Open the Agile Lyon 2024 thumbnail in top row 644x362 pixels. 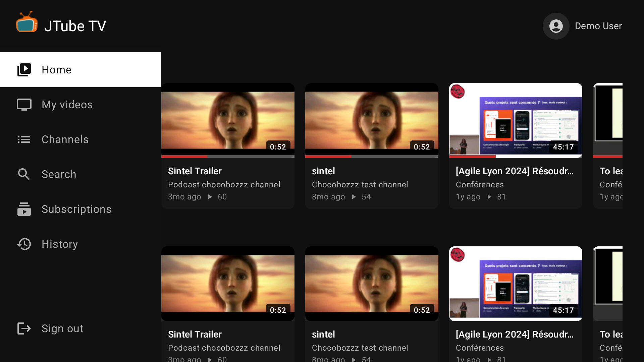coord(516,119)
